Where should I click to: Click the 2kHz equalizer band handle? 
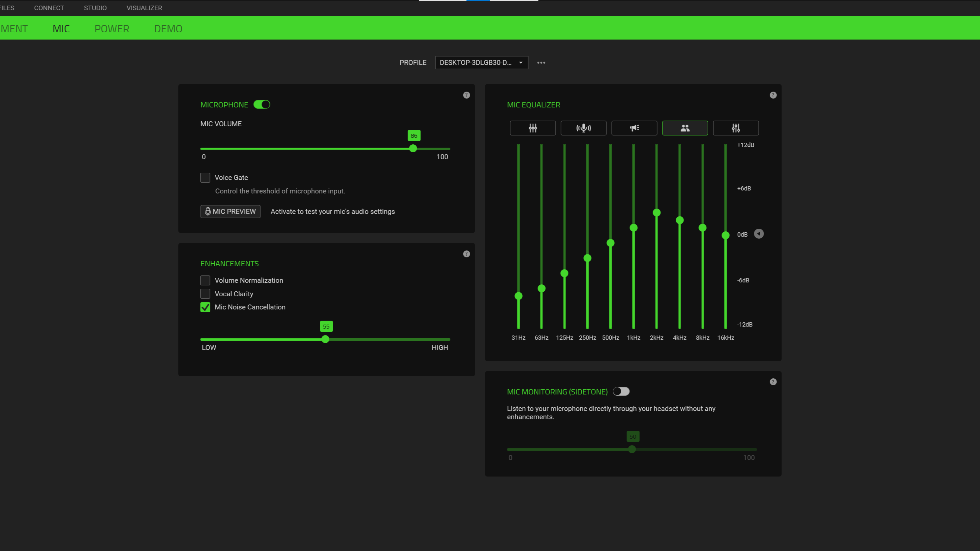656,213
